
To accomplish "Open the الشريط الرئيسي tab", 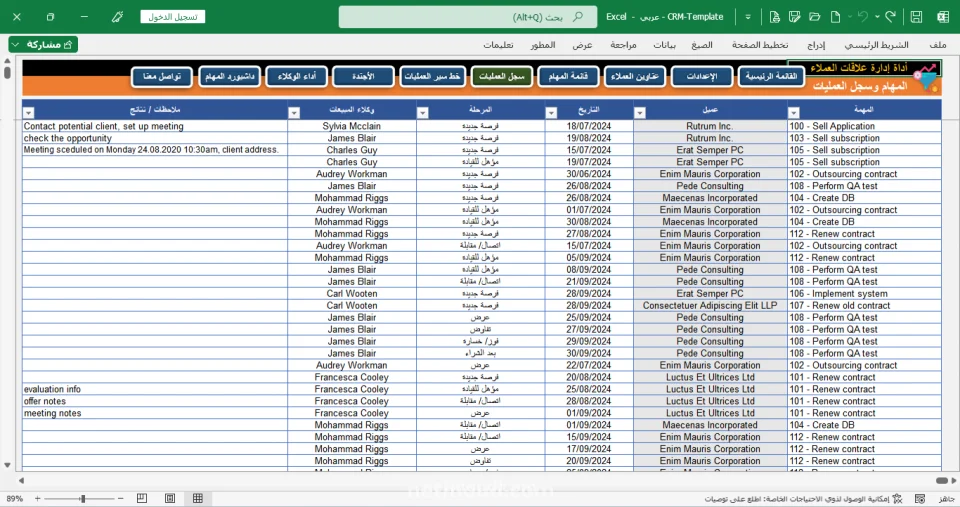I will tap(876, 45).
